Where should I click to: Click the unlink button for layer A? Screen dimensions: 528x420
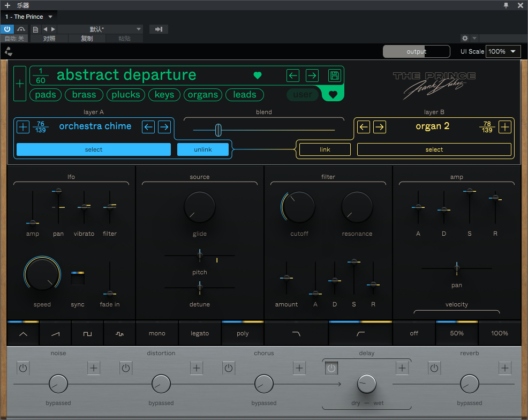coord(203,149)
